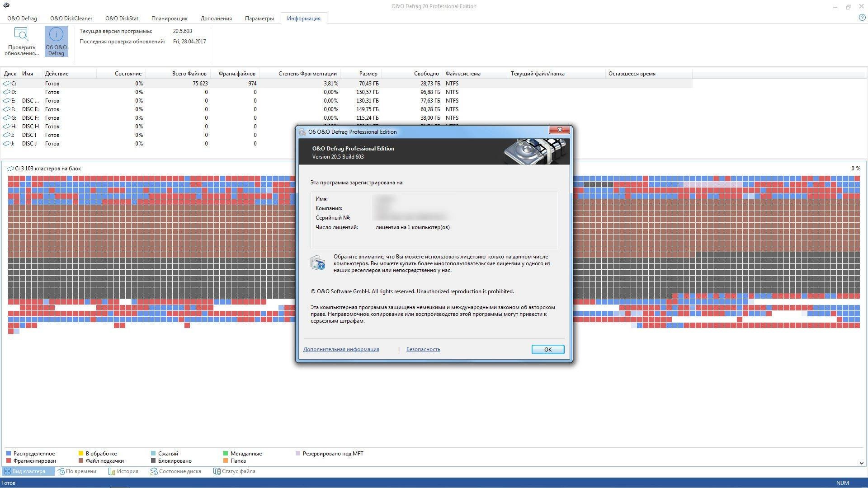Open the help question mark icon
868x488 pixels.
point(862,18)
